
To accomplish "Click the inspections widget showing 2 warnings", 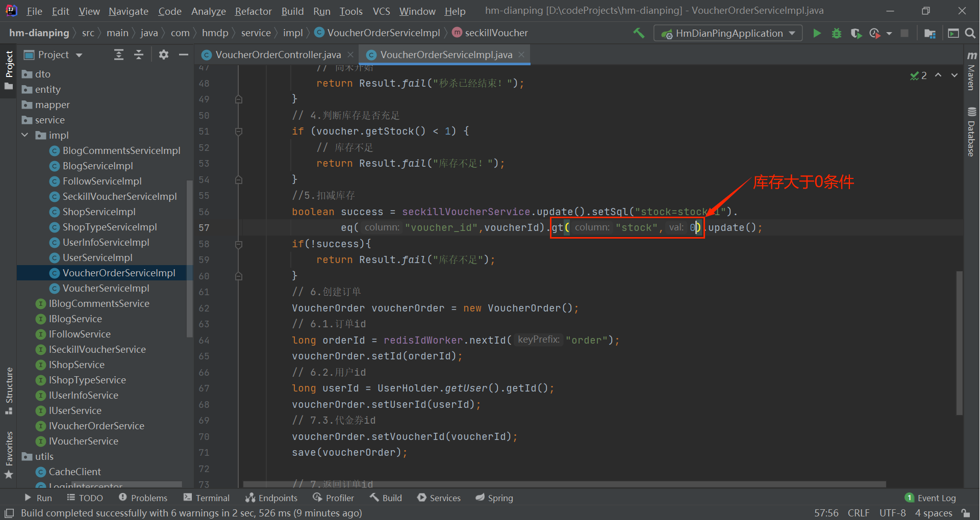I will pyautogui.click(x=919, y=75).
